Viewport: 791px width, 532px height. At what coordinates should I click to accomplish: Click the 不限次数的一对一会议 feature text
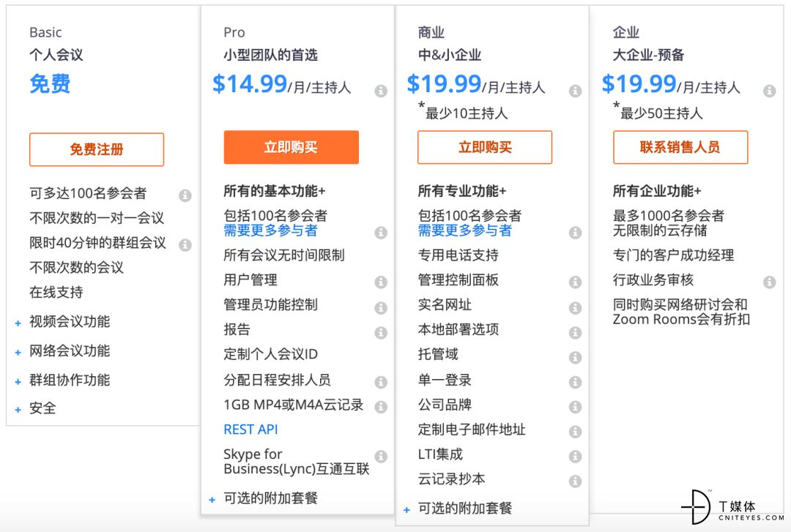[x=97, y=218]
